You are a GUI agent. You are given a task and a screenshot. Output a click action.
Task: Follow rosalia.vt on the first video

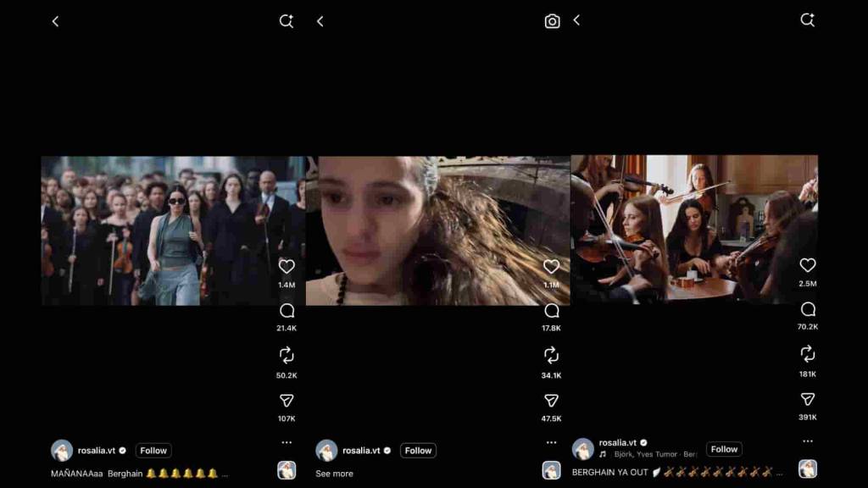pyautogui.click(x=153, y=450)
